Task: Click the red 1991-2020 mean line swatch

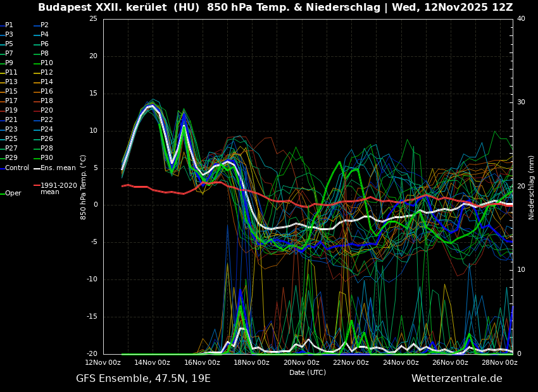Action: (37, 186)
